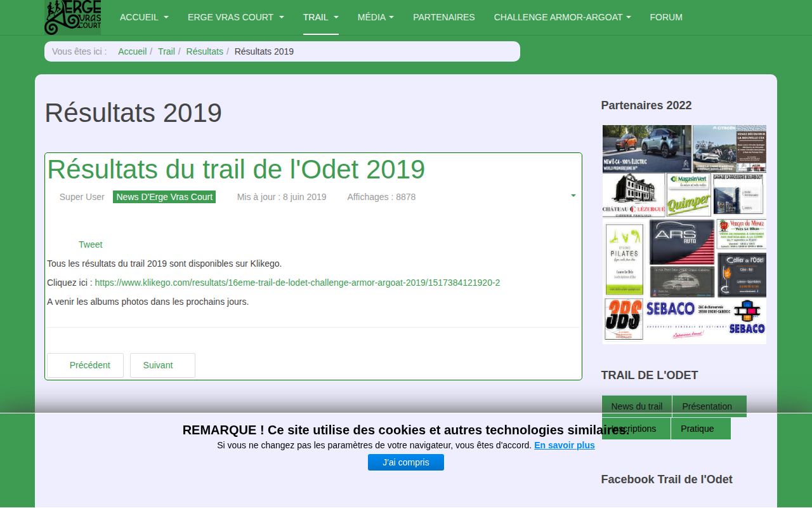The image size is (812, 508).
Task: Expand the Erge Vras Court menu
Action: click(235, 17)
